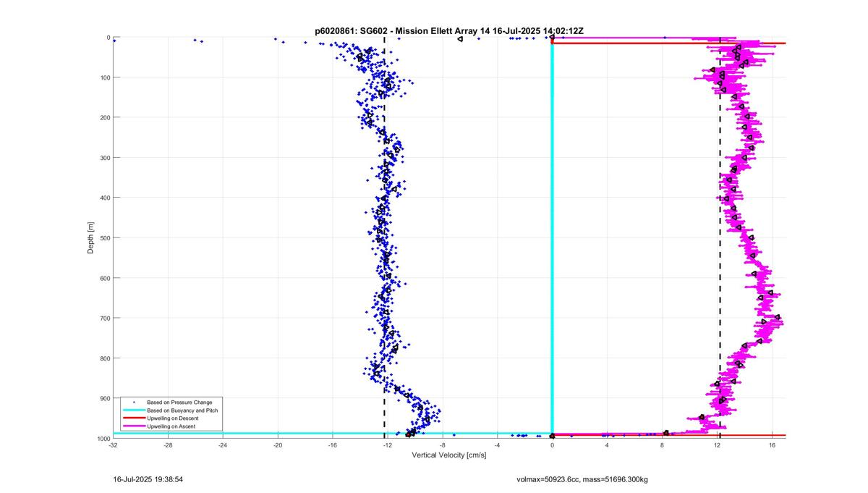Click the 'Vertical Velocity [cm/s]' x-axis label
This screenshot has width=868, height=493.
tap(449, 455)
